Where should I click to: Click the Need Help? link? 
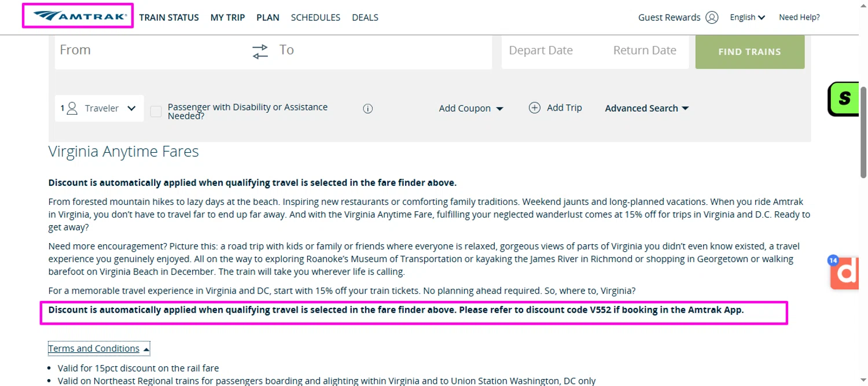[799, 17]
